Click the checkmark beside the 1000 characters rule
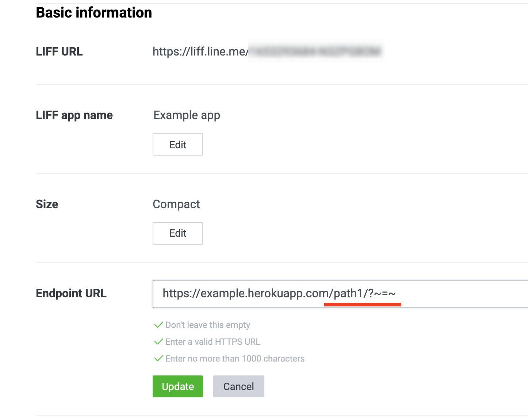 [x=158, y=359]
